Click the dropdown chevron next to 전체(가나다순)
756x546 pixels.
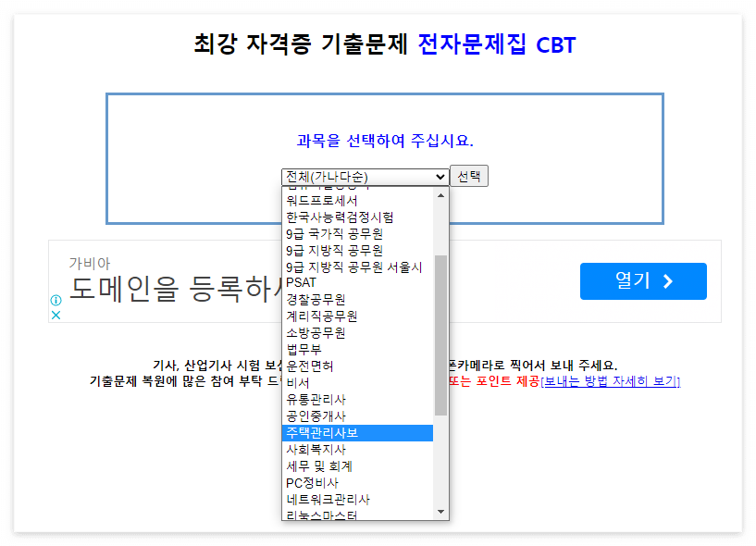coord(439,176)
